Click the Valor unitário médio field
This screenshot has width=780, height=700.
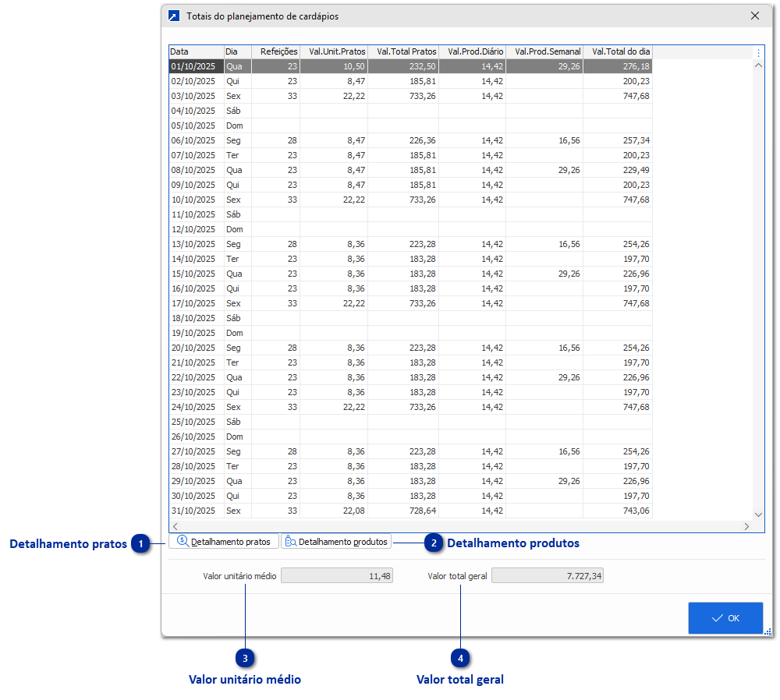pyautogui.click(x=337, y=576)
